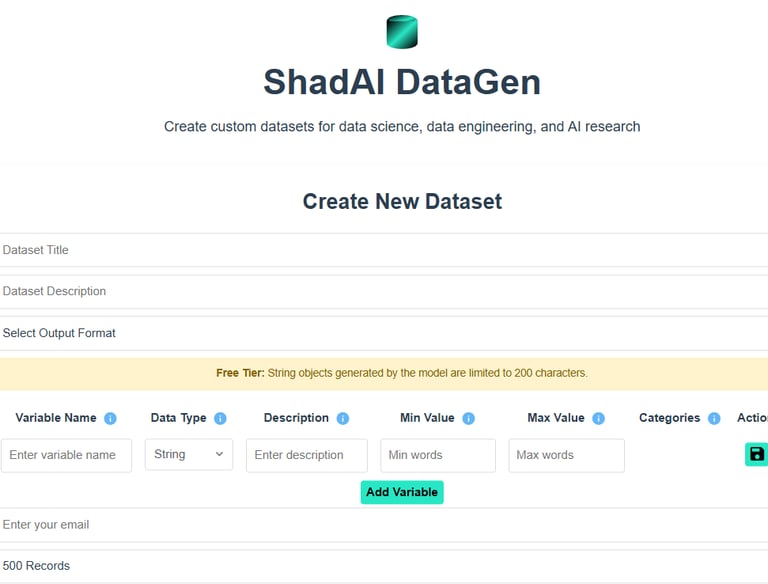Focus the Enter your email field

click(384, 525)
